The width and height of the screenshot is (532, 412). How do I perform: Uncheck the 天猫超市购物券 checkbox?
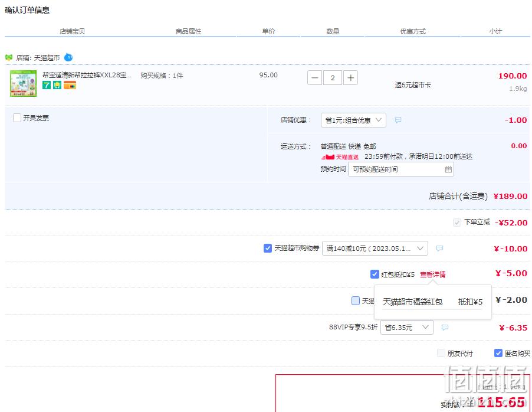[x=267, y=248]
